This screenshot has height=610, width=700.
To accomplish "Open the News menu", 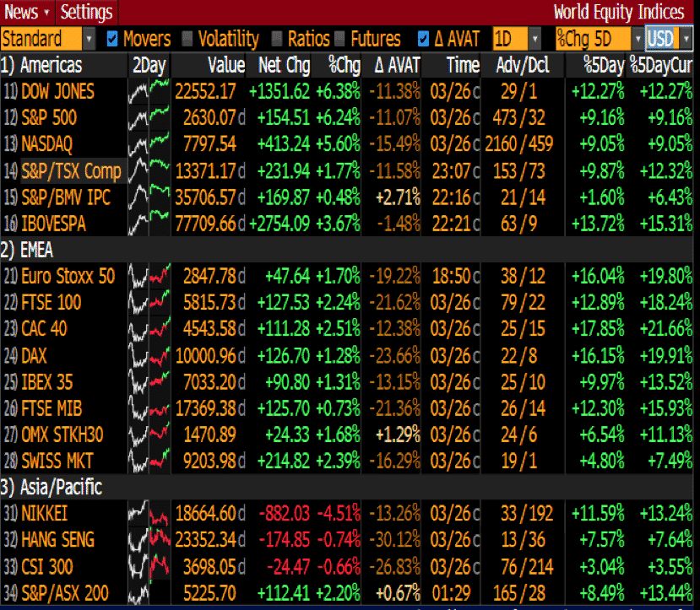I will pyautogui.click(x=27, y=12).
